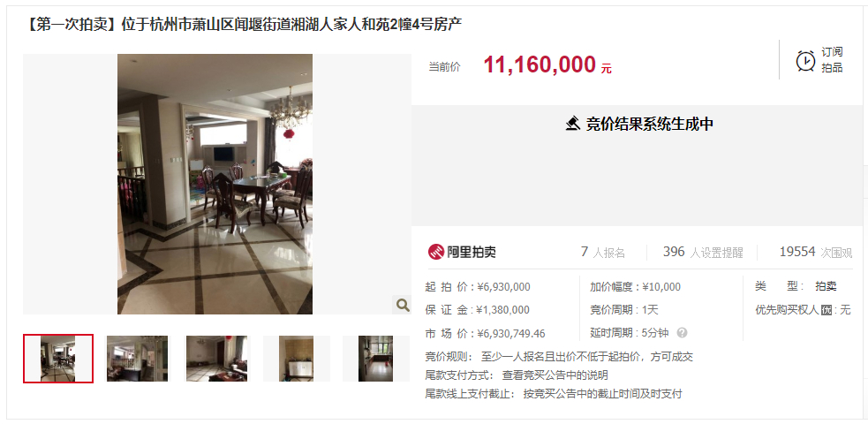Screen dimensions: 868x424
Task: Click the Ali Auction logo icon
Action: point(436,252)
